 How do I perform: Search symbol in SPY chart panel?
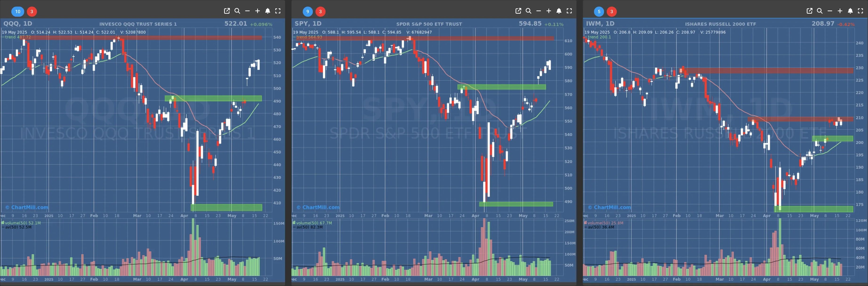coord(528,11)
